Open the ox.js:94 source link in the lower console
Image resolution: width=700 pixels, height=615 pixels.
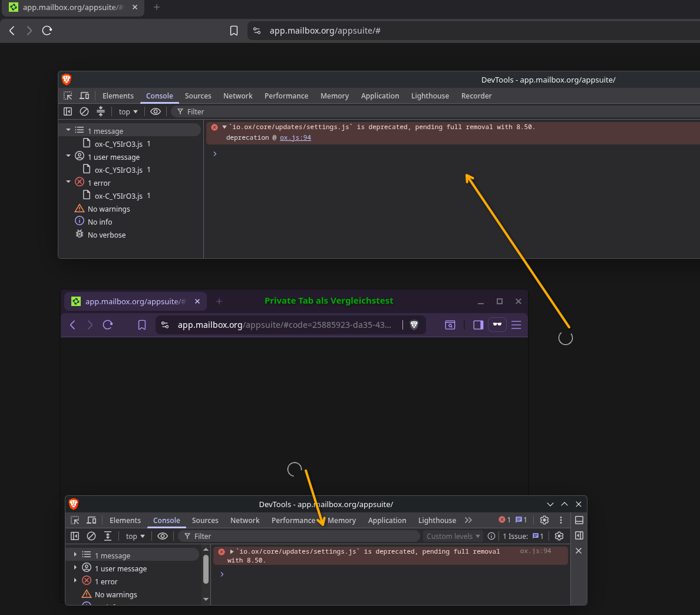[535, 551]
